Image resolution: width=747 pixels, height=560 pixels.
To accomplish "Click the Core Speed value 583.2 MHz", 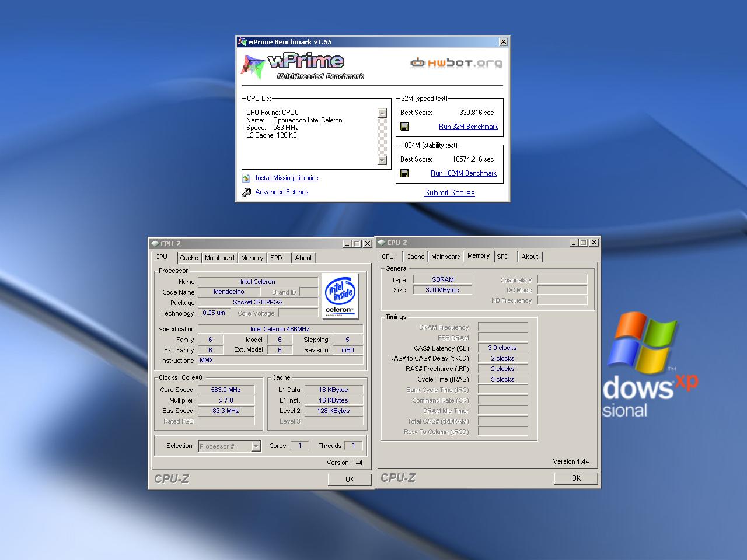I will [x=226, y=390].
